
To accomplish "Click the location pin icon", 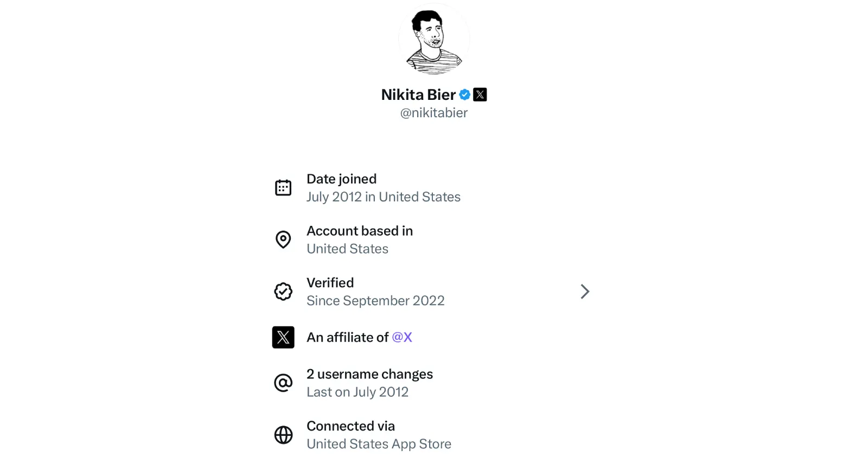I will [x=283, y=239].
